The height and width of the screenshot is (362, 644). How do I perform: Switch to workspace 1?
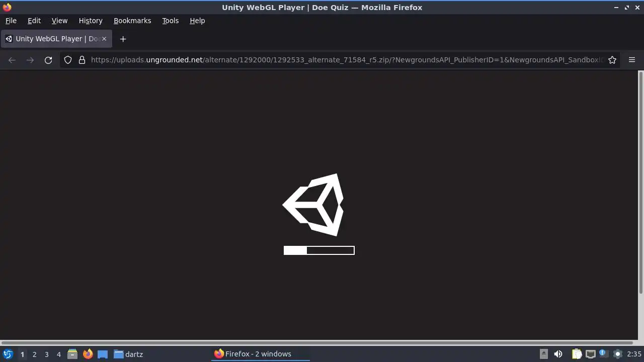(x=22, y=354)
